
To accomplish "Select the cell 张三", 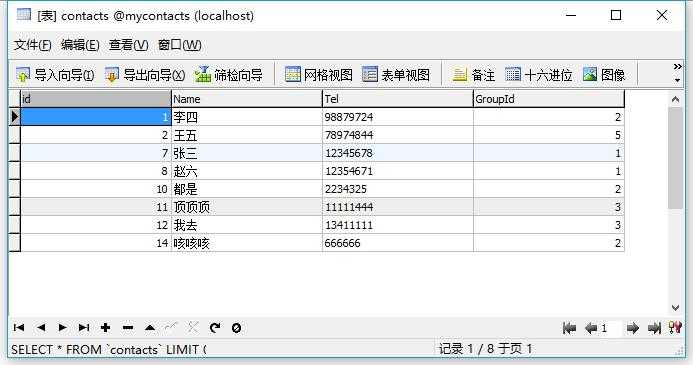I will pos(247,153).
